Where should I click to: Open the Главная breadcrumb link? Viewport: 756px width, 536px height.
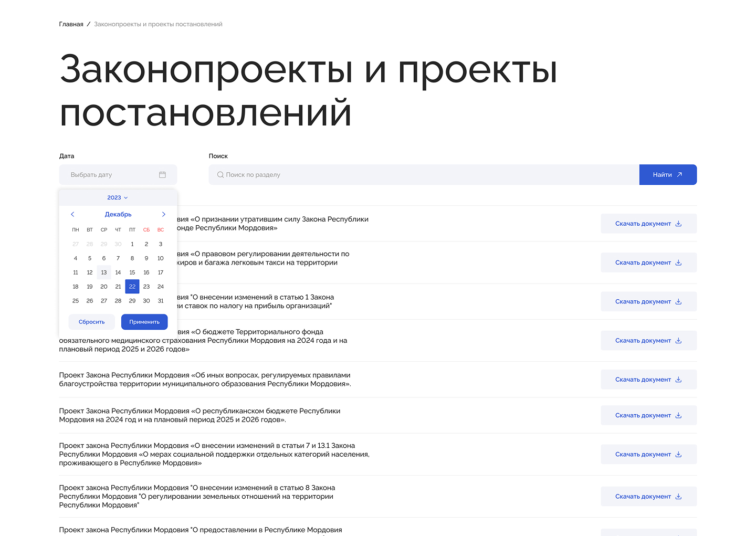70,24
